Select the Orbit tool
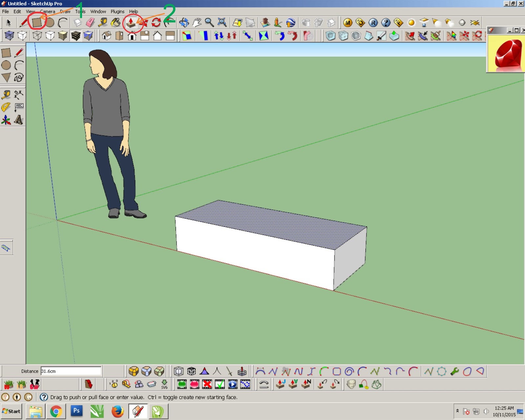This screenshot has height=420, width=525. click(184, 23)
